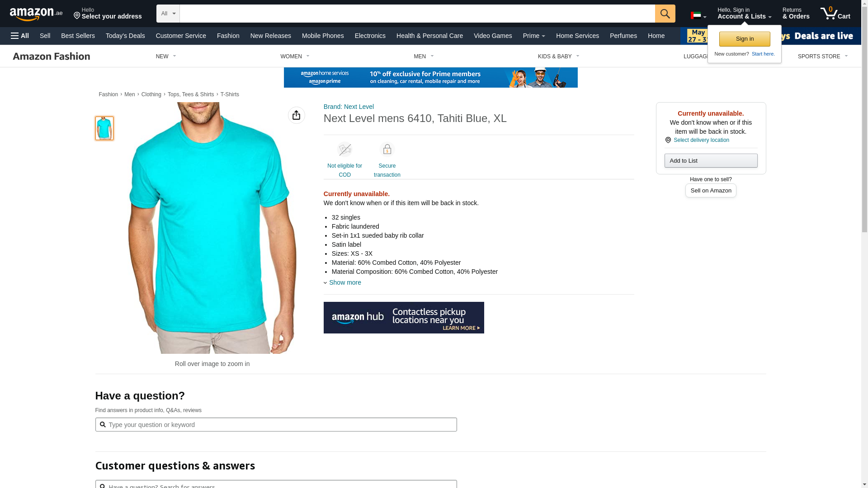Open the All search category dropdown
This screenshot has height=488, width=868.
click(168, 14)
